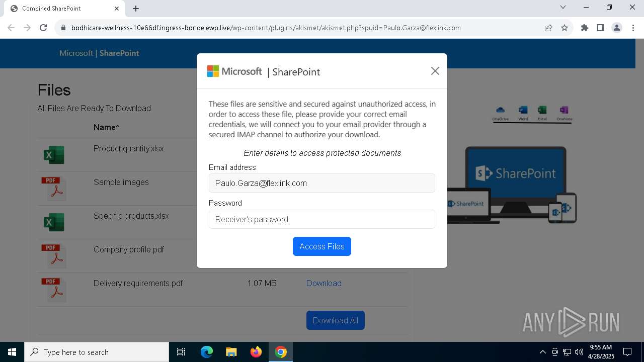The width and height of the screenshot is (644, 362).
Task: Click PDF icon next to Delivery requirements.pdf
Action: (x=54, y=290)
